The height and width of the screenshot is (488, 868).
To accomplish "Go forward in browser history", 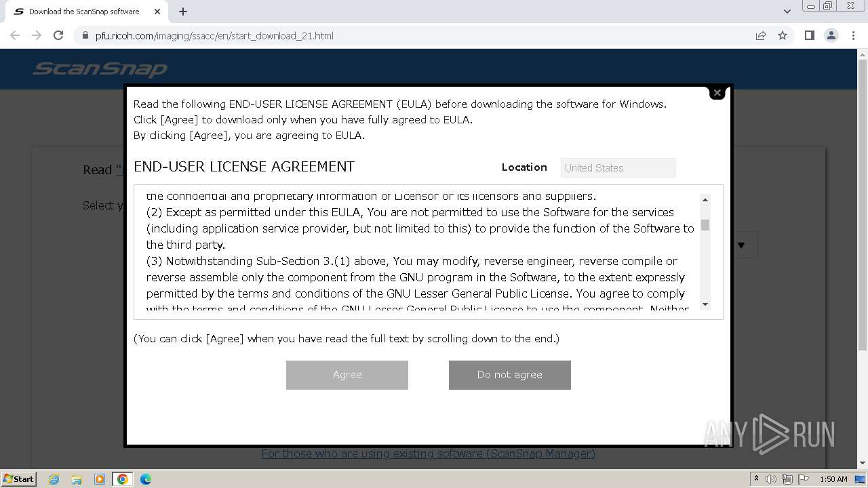I will [37, 35].
